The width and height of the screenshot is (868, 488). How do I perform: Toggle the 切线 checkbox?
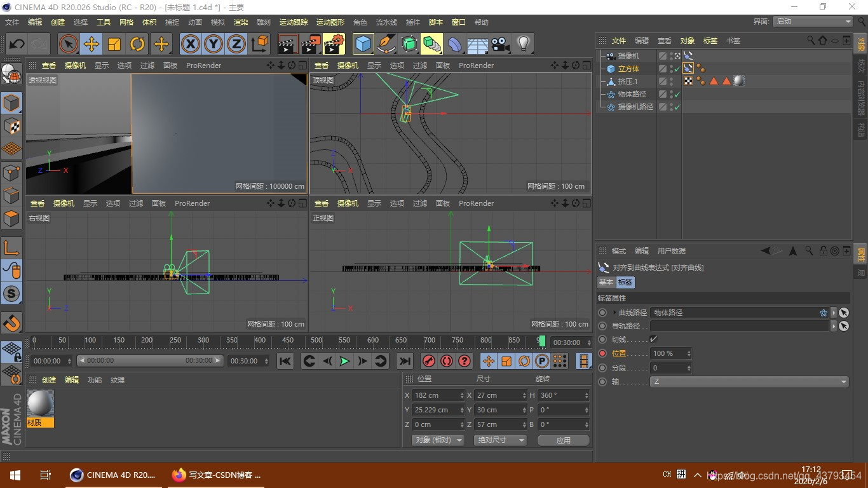[x=654, y=339]
